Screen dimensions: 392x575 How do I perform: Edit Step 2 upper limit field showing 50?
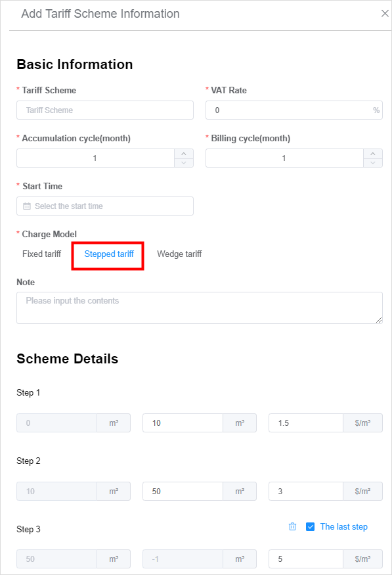[x=183, y=491]
